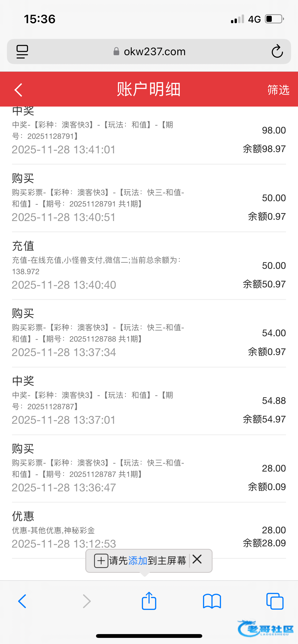The image size is (298, 644).
Task: Show open Safari tabs
Action: 275,601
